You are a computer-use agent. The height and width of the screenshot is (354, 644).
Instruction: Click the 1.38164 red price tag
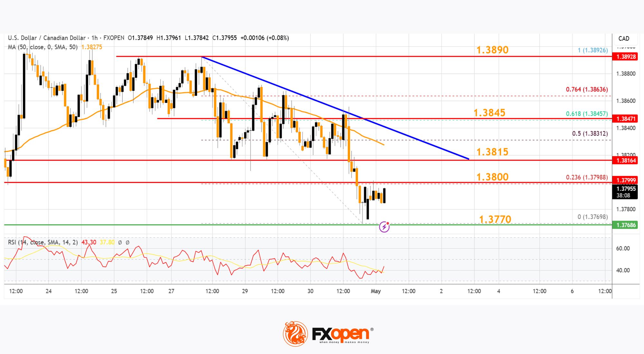point(626,160)
